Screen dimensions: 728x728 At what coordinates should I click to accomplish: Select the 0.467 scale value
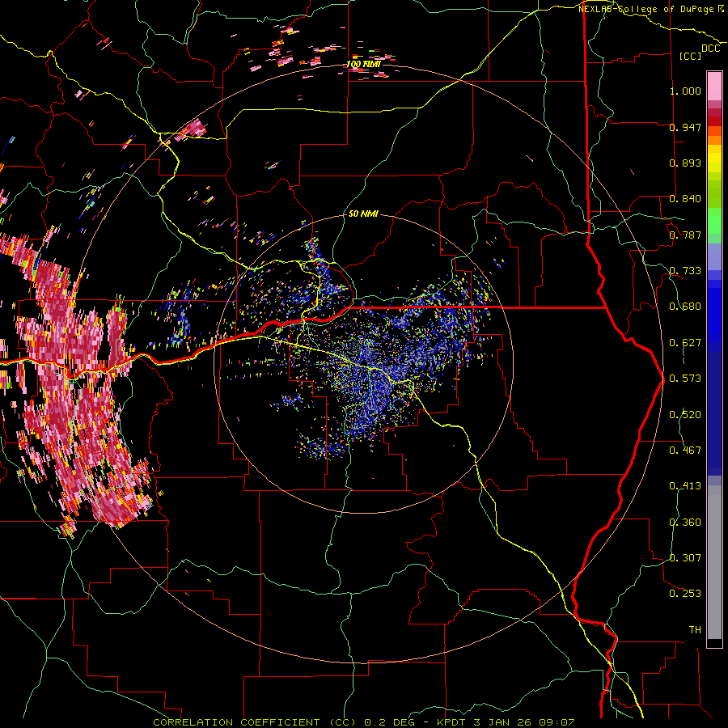click(x=685, y=451)
